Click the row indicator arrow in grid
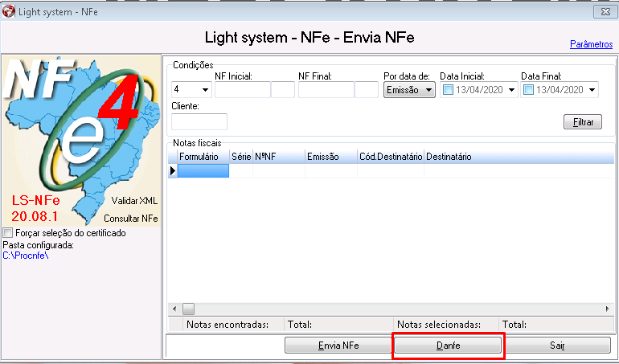 pos(173,170)
